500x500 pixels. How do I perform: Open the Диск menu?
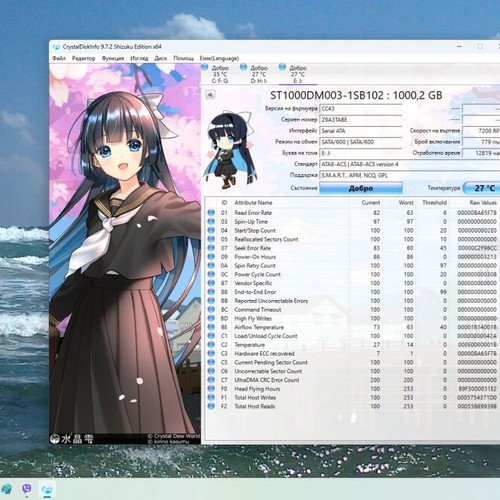[x=160, y=58]
